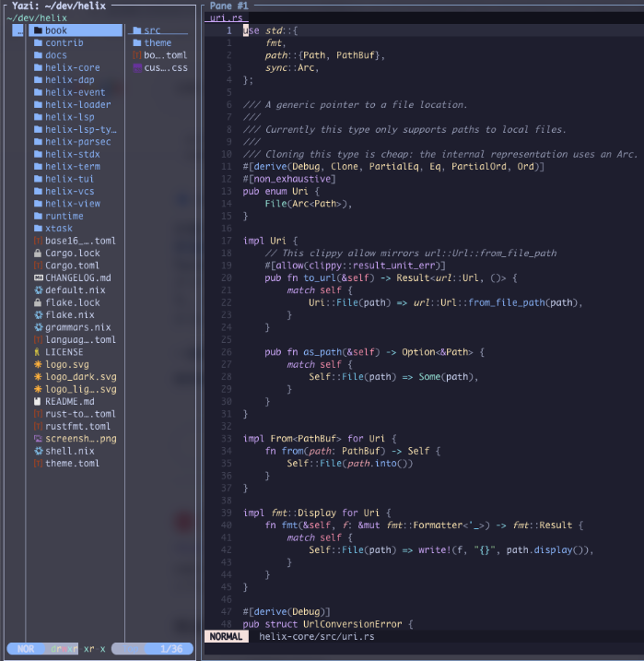
Task: Click the helix-event folder icon
Action: [x=38, y=92]
